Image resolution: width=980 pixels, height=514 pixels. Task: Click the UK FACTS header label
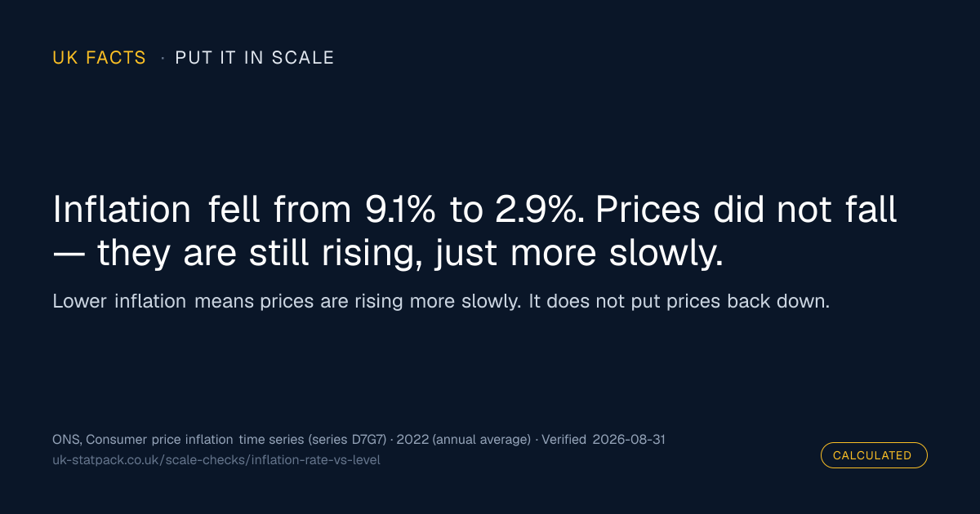[x=99, y=58]
